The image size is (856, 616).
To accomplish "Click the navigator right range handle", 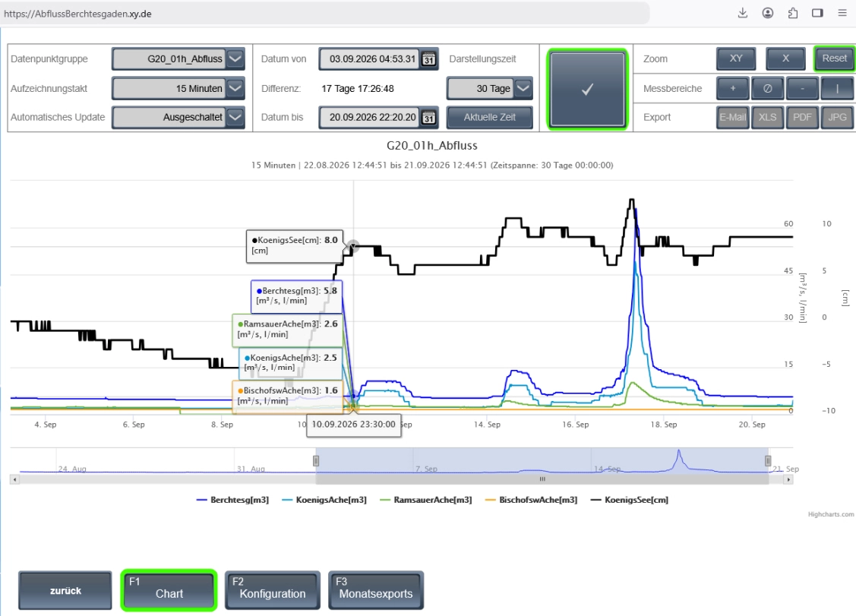I will coord(768,461).
